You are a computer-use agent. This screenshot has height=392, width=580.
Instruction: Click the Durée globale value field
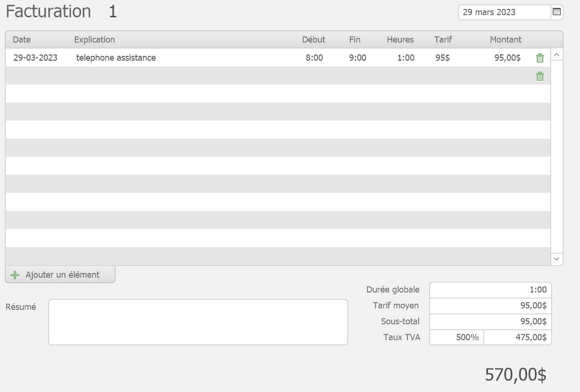(490, 290)
